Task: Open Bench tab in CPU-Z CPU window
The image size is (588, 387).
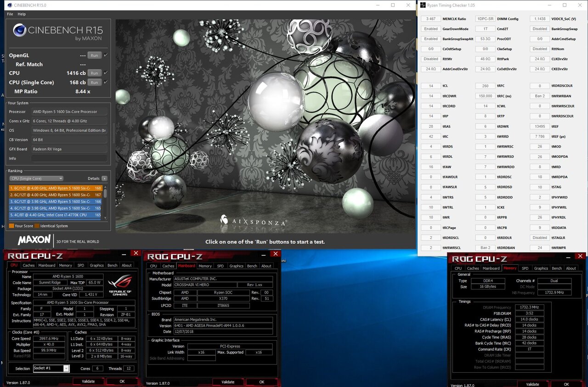Action: tap(112, 265)
